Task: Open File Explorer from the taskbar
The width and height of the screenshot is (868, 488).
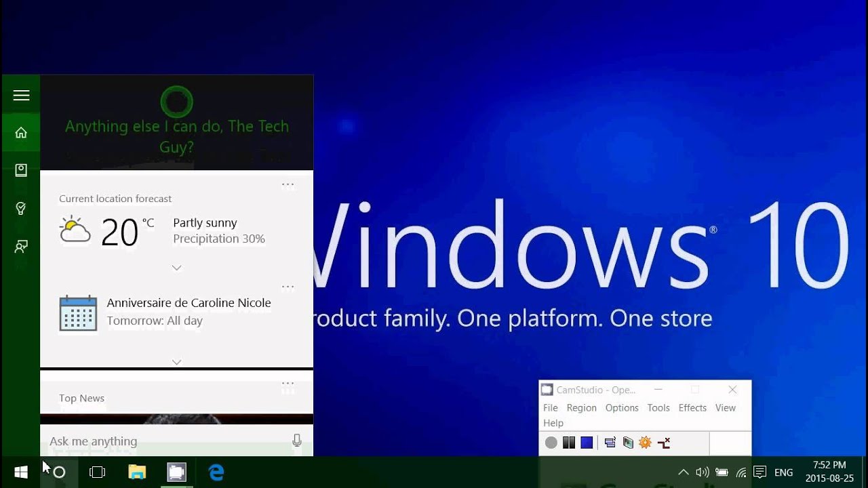Action: coord(137,472)
